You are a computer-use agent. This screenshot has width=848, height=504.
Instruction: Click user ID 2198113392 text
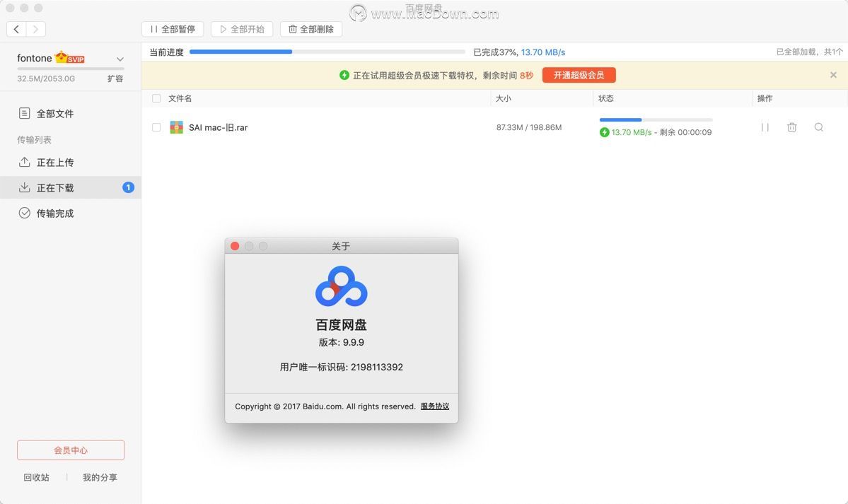[376, 367]
